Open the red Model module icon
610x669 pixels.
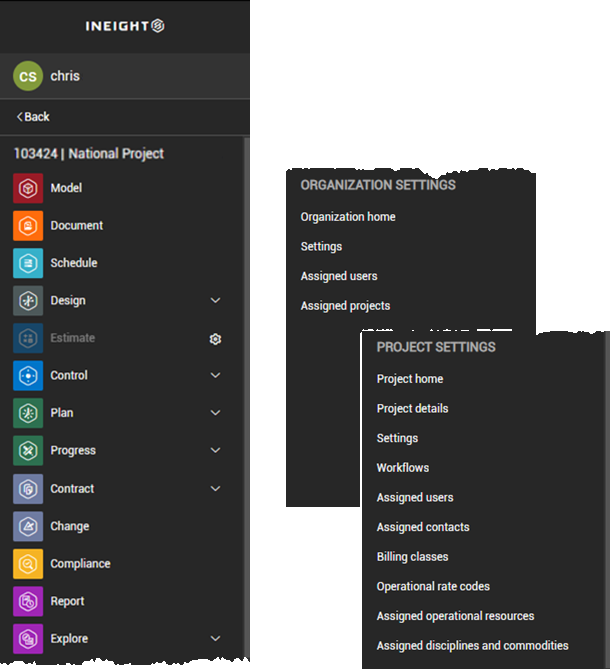(28, 188)
